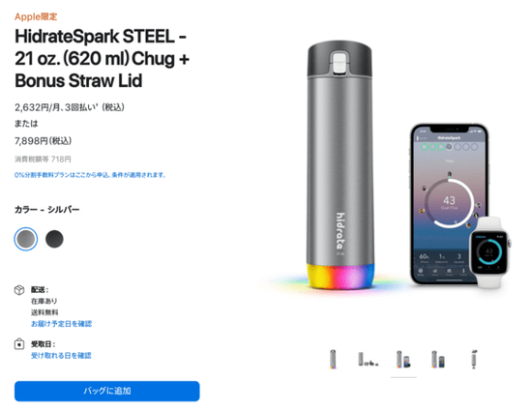Click the 7,898円(税込) price text
This screenshot has height=411, width=532.
click(x=44, y=141)
